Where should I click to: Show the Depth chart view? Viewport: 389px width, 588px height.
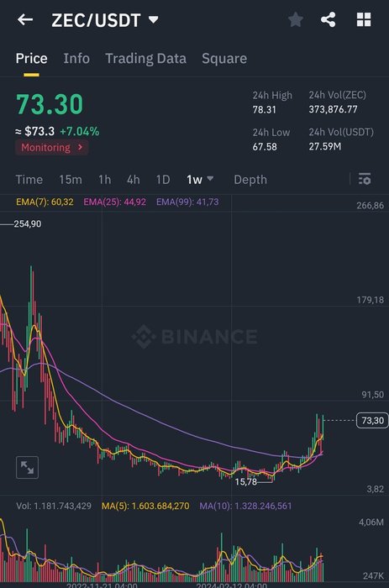[x=250, y=180]
